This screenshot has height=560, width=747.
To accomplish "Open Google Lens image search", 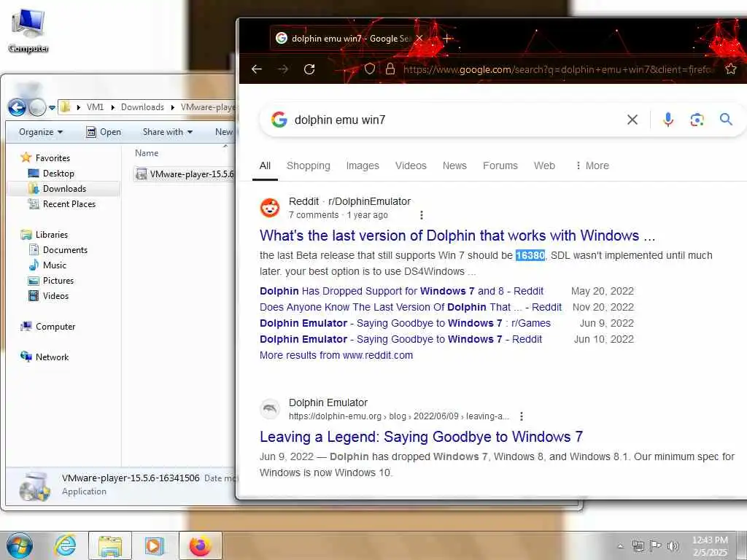I will pyautogui.click(x=697, y=120).
